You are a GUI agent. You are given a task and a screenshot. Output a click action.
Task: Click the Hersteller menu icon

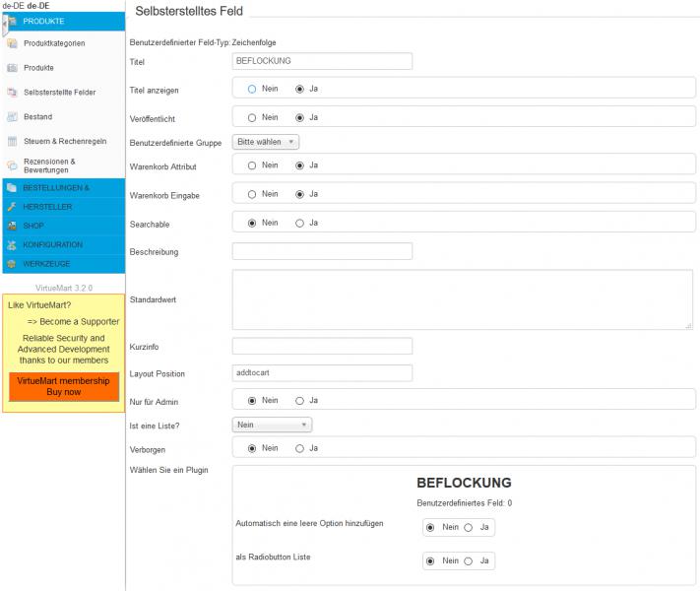[x=12, y=207]
